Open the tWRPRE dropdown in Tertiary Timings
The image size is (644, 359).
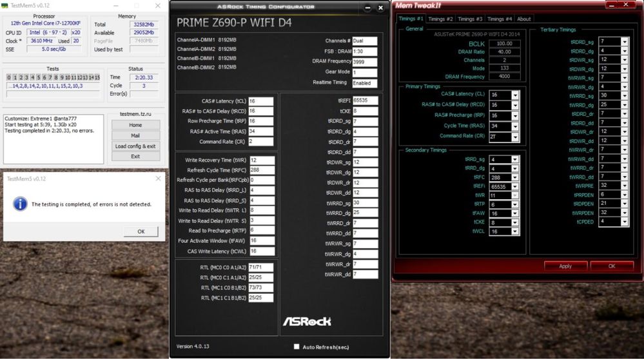[x=624, y=186]
